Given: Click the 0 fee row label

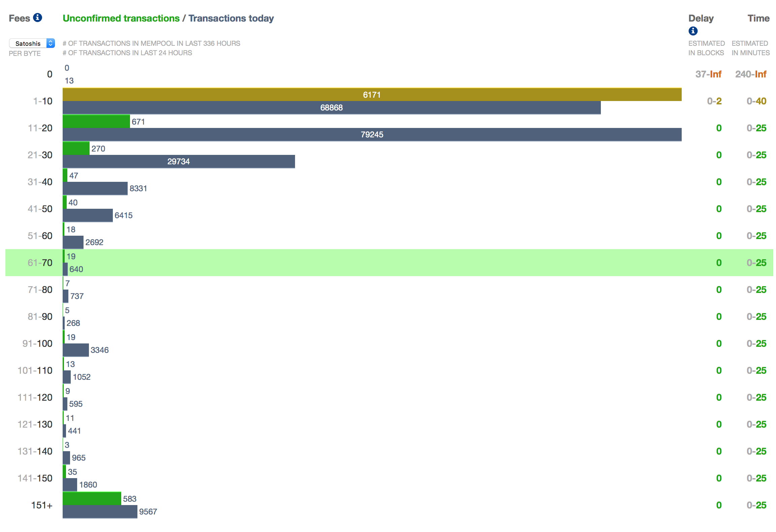Looking at the screenshot, I should 50,74.
